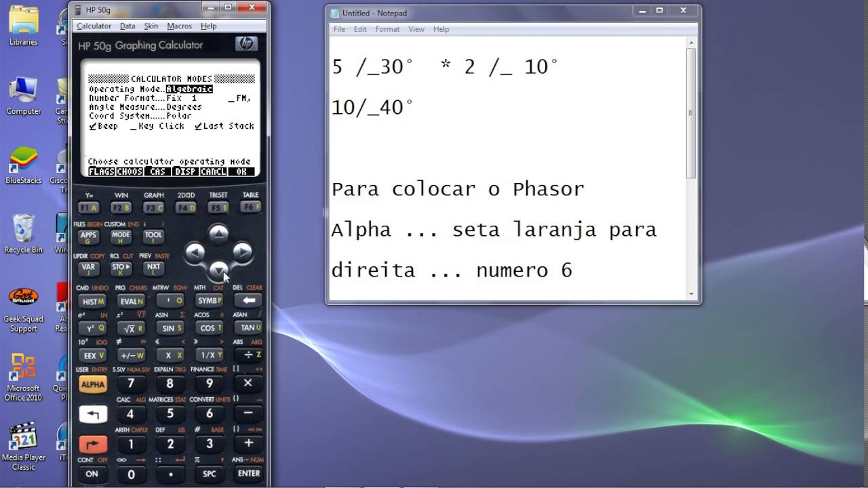Click the multiply key on calculator

click(x=248, y=383)
